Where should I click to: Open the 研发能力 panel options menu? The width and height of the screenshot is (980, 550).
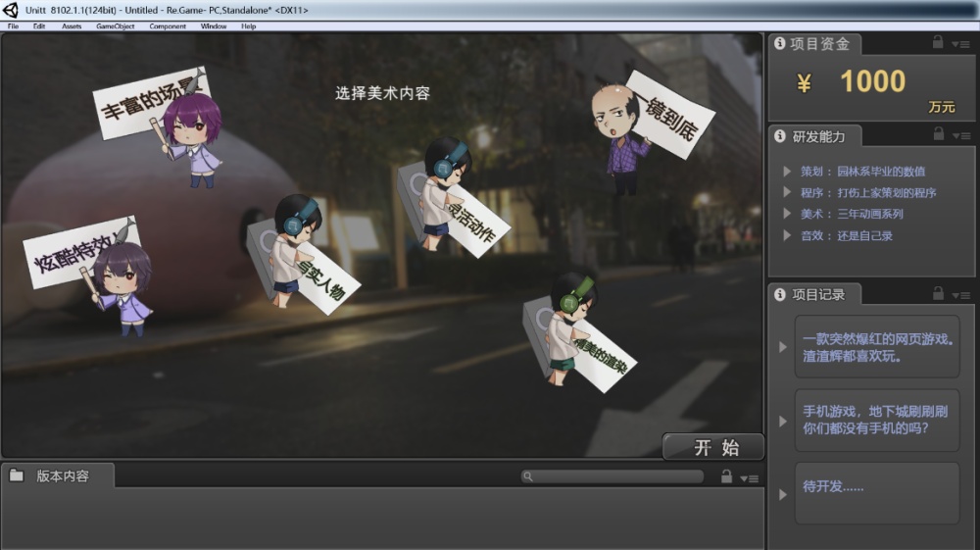pyautogui.click(x=961, y=135)
